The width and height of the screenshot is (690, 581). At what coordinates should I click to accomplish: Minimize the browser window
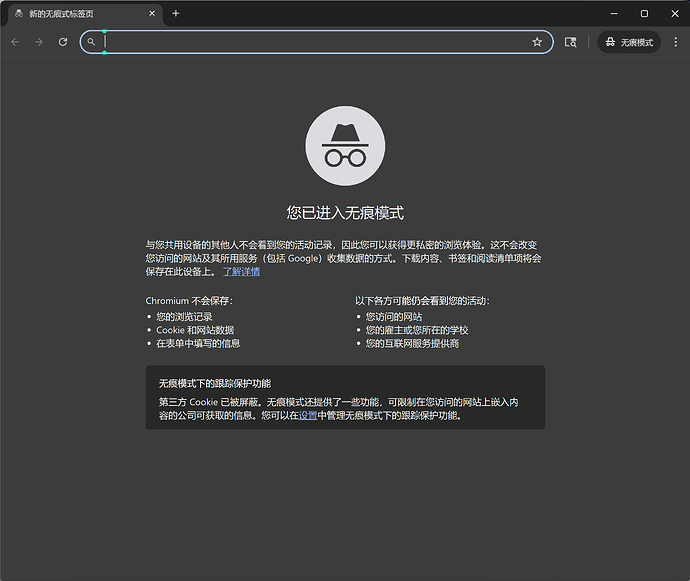click(614, 14)
